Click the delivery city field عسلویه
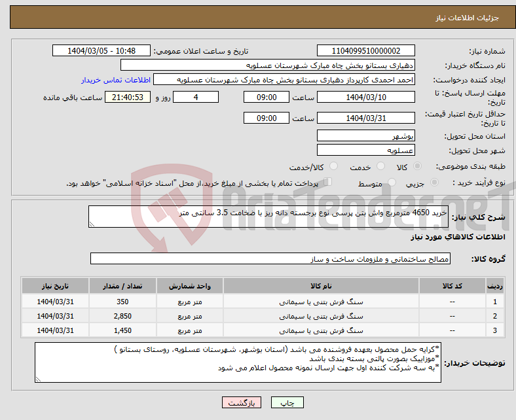516x420 pixels. click(x=365, y=150)
